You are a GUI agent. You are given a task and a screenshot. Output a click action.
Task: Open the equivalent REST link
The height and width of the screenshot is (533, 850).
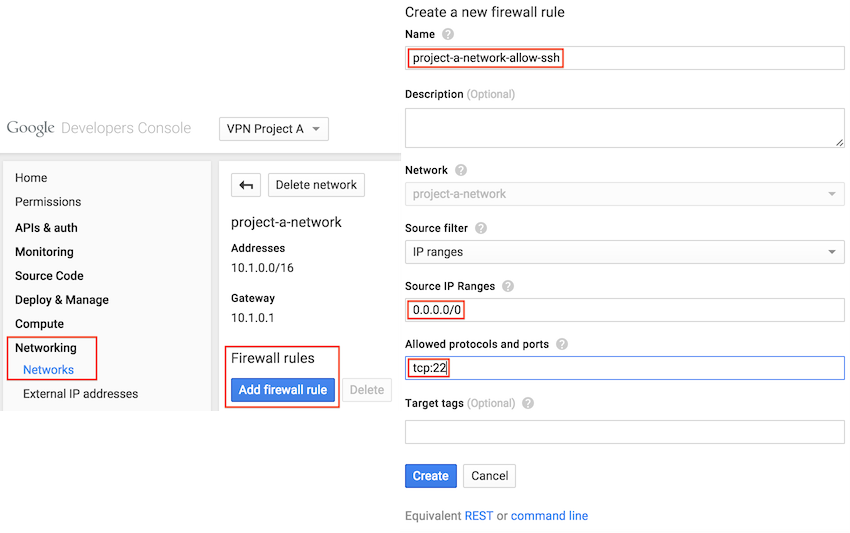pyautogui.click(x=479, y=516)
